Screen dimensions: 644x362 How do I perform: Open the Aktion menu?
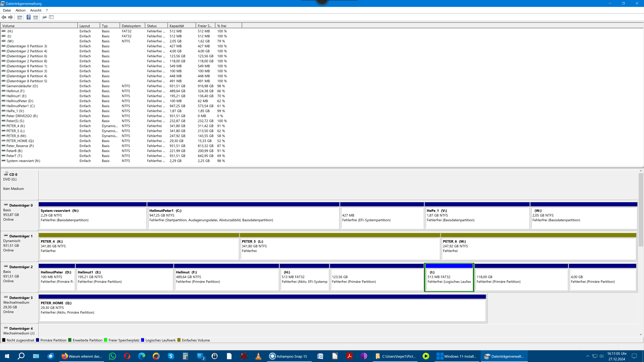click(20, 10)
